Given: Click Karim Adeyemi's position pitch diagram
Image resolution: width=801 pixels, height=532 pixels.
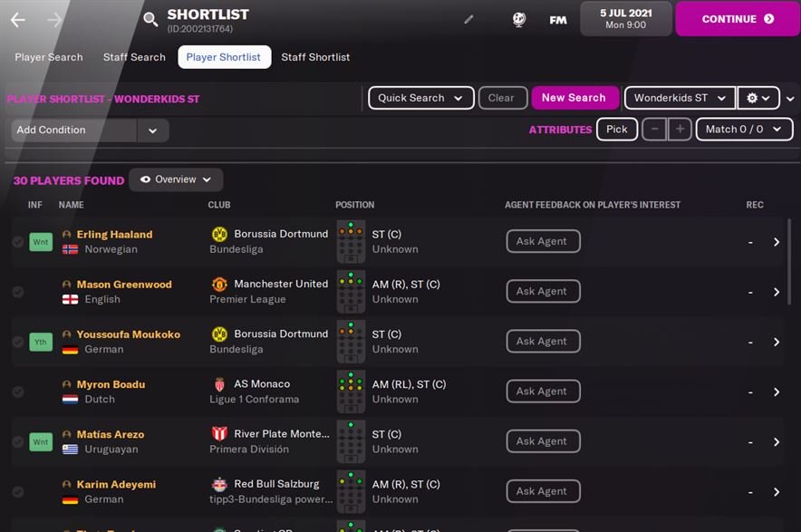Looking at the screenshot, I should pos(351,492).
